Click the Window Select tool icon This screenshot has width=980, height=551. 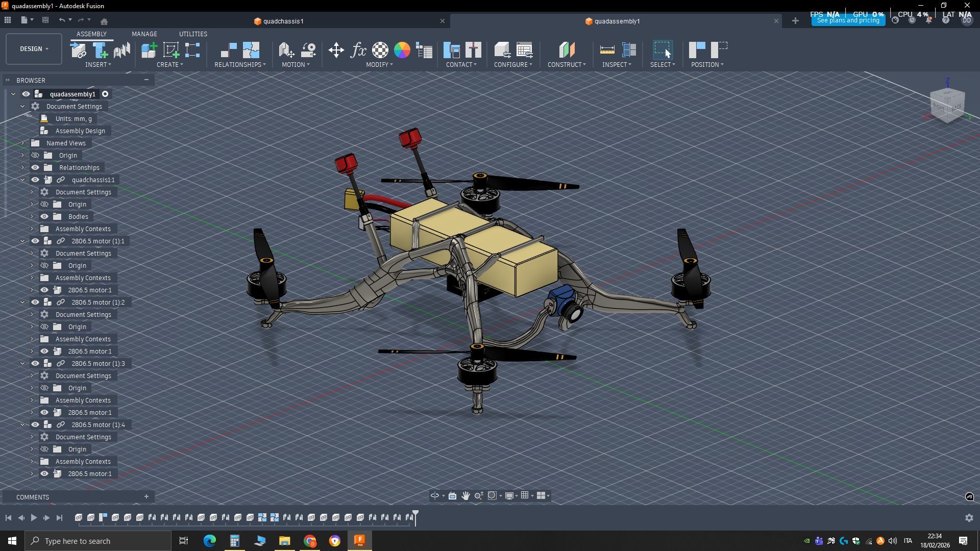[663, 50]
